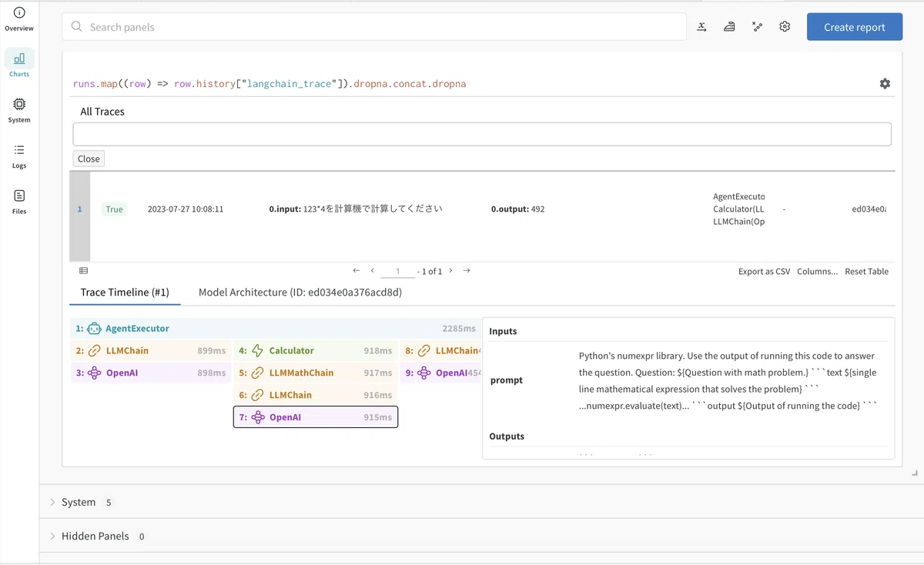
Task: Select the span 1: AgentExecutor row
Action: coord(275,329)
